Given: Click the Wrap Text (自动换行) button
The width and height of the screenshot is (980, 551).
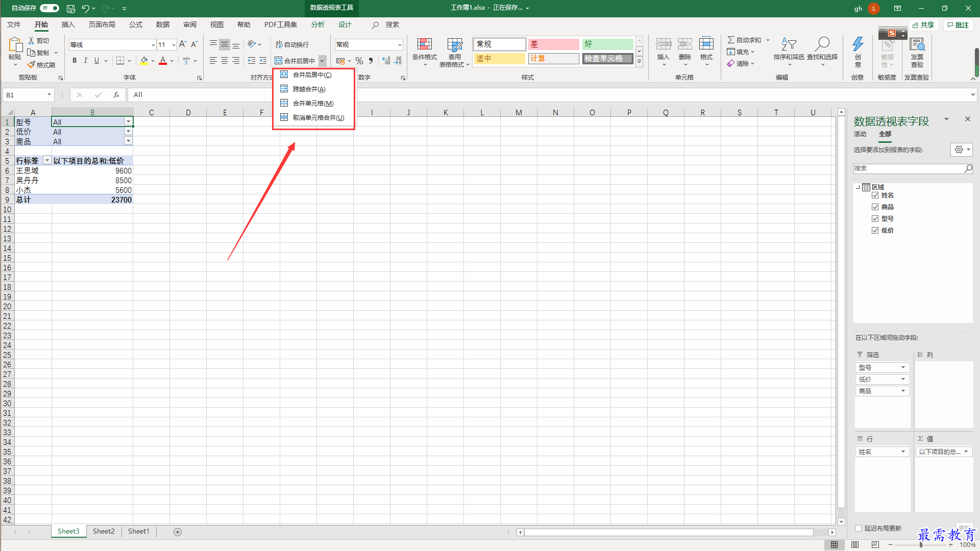Looking at the screenshot, I should pyautogui.click(x=292, y=44).
